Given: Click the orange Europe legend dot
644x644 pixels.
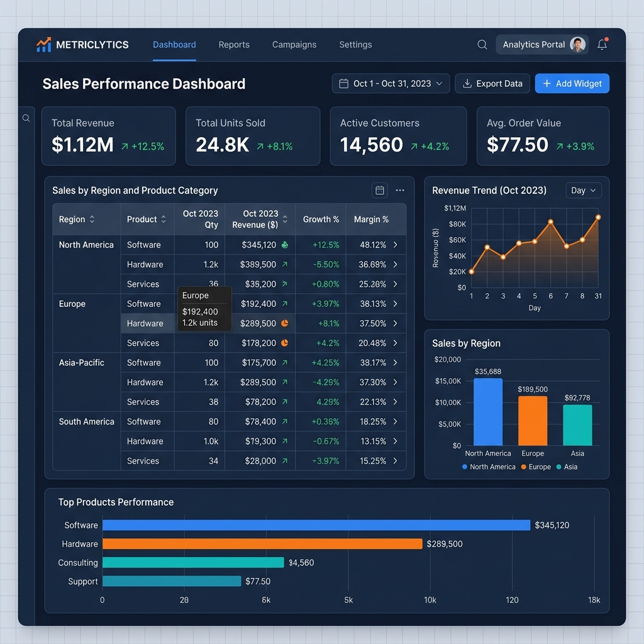Looking at the screenshot, I should tap(524, 467).
